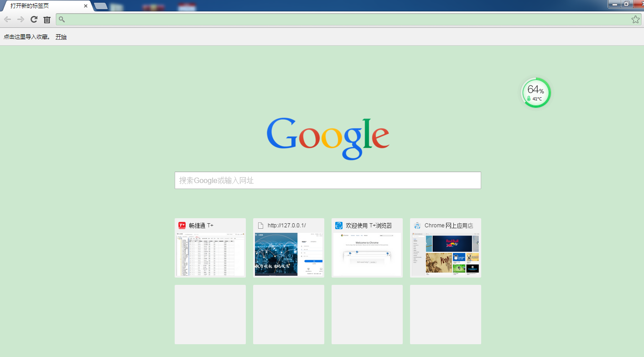Click the magnifier icon in address bar
This screenshot has width=644, height=357.
pos(62,20)
